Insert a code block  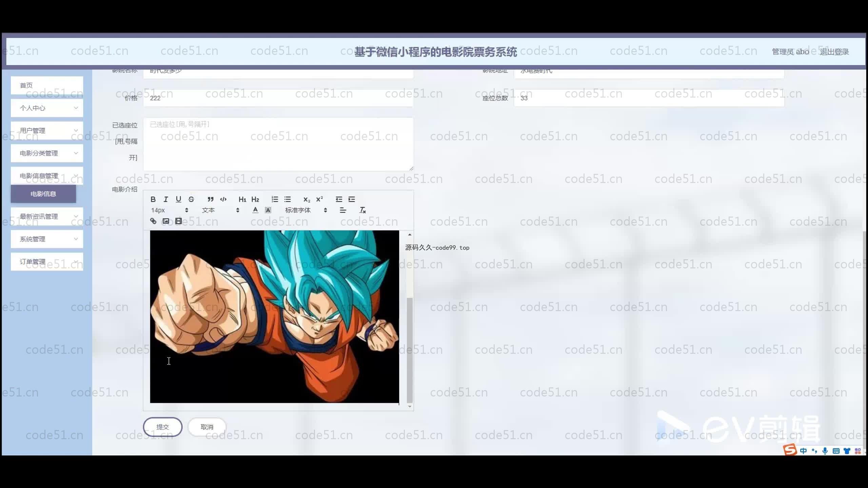223,199
